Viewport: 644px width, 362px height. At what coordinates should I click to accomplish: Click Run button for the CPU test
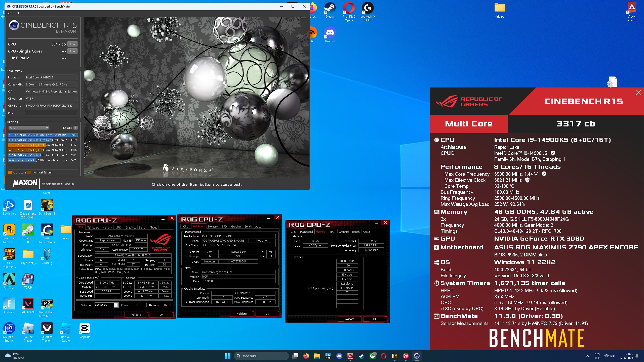click(72, 44)
